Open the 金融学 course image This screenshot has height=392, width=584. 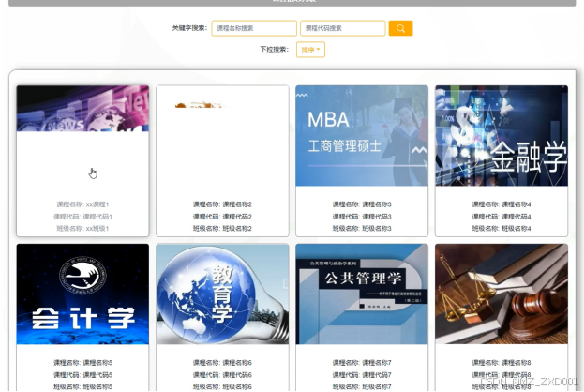pos(502,136)
